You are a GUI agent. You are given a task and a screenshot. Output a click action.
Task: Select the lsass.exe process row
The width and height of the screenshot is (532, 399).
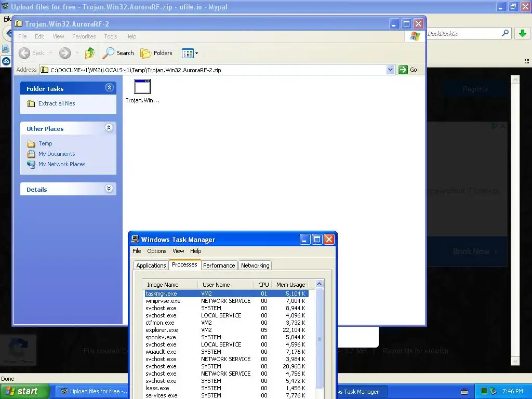pyautogui.click(x=227, y=388)
